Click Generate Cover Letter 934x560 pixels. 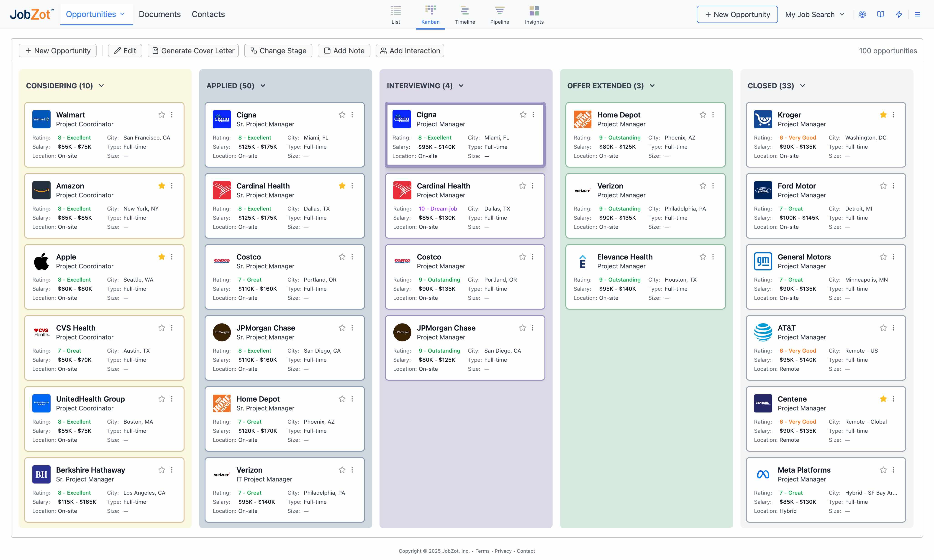[x=193, y=51]
